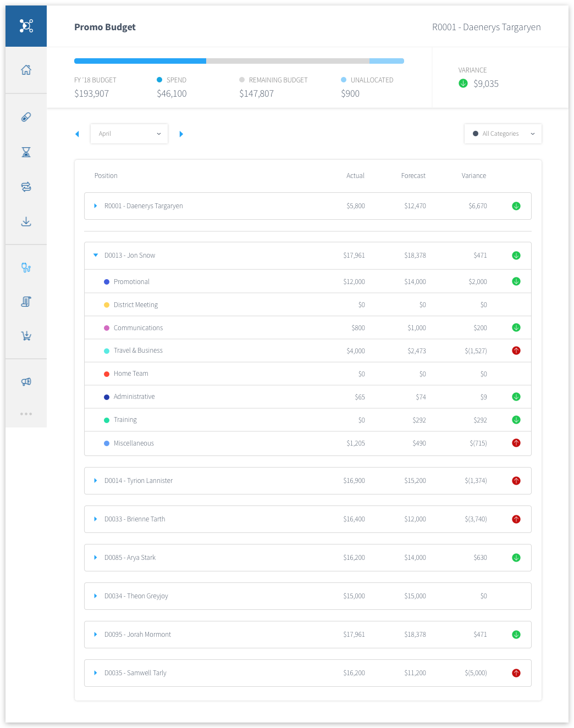Go to previous month with left arrow
The width and height of the screenshot is (574, 728).
coord(77,134)
